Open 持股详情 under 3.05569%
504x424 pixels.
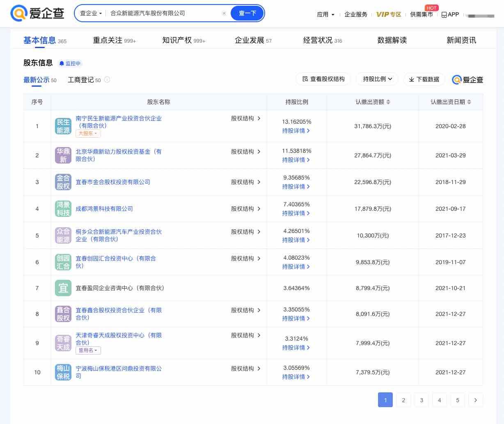pyautogui.click(x=296, y=377)
